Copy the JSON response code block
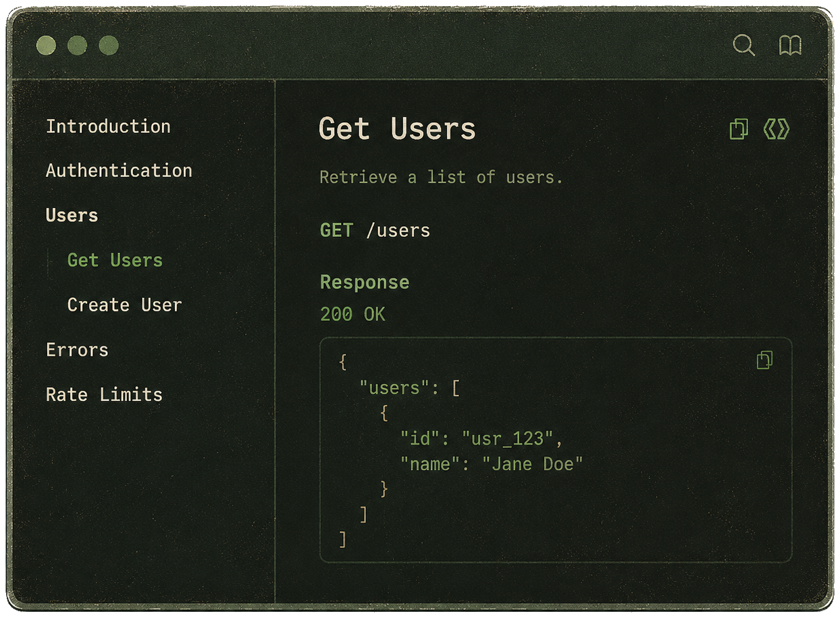The image size is (840, 618). [764, 360]
